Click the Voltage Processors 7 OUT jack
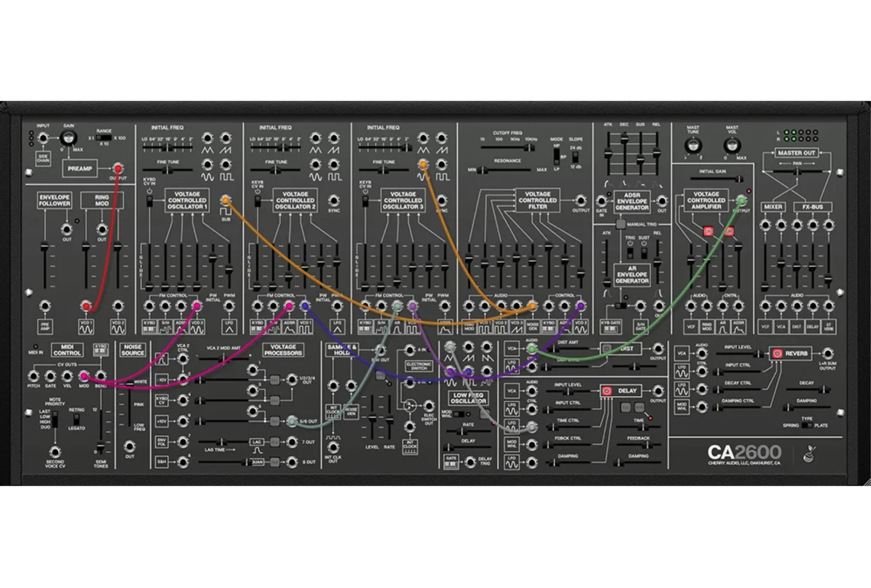 tap(292, 442)
